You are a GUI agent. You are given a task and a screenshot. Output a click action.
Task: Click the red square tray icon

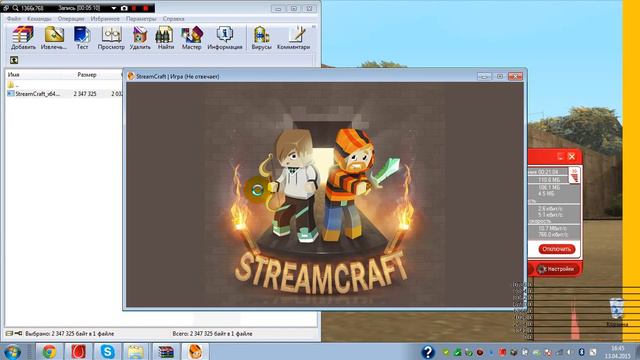point(502,352)
